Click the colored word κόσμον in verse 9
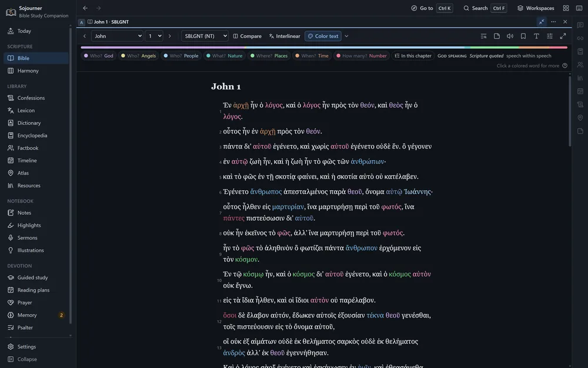The height and width of the screenshot is (368, 588). 246,260
